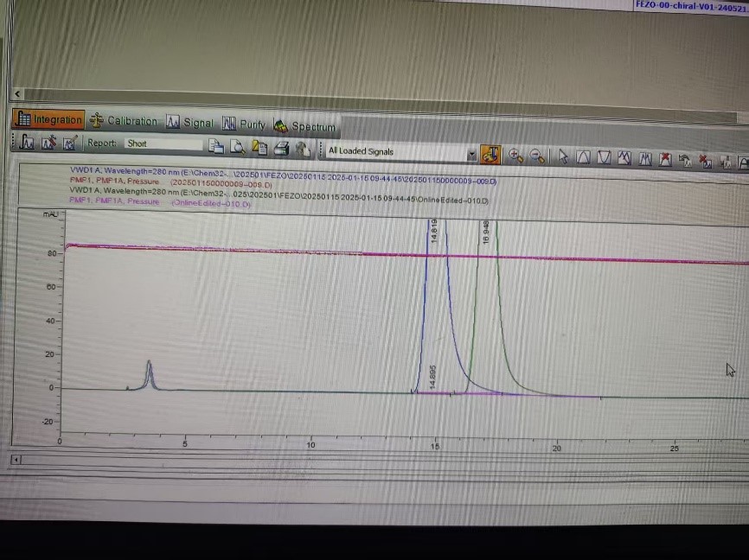Click the delete peak red X icon
Screen dimensions: 749x560
[x=665, y=159]
